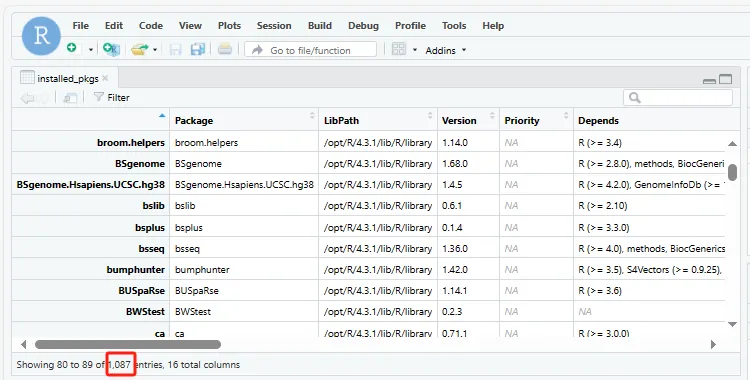The image size is (750, 380).
Task: Click the show in new window icon
Action: click(70, 98)
